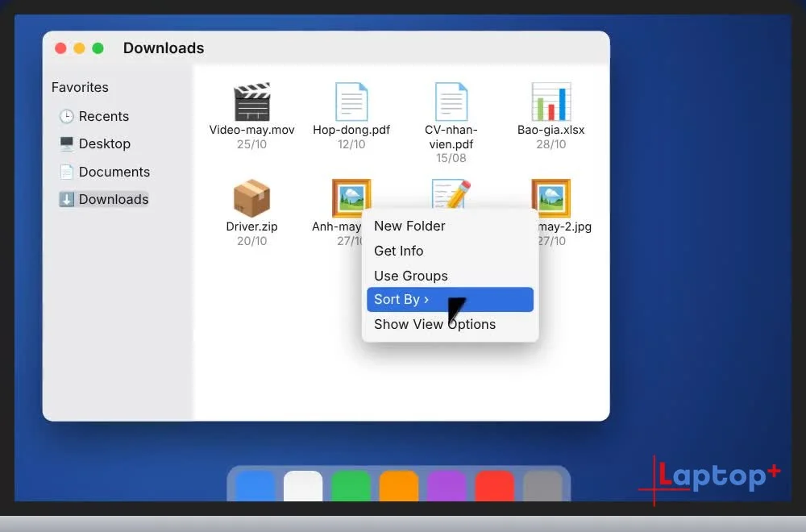Screen dimensions: 806x532
Task: Maximize the Downloads window with the green button
Action: pos(98,48)
